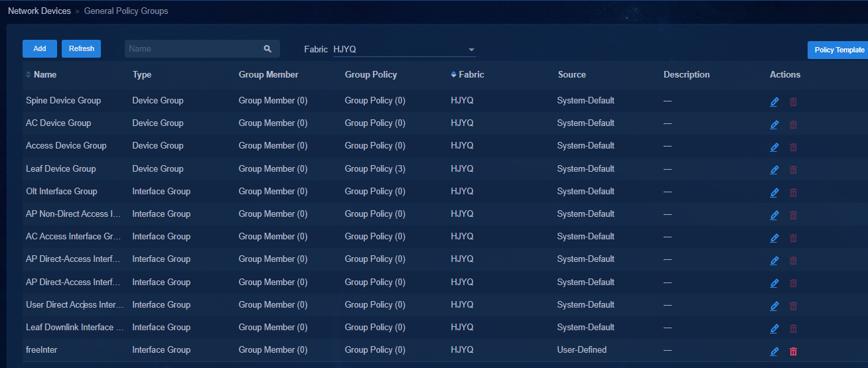Open Group Member (0) for Spine Device Group
The image size is (868, 368).
[273, 100]
